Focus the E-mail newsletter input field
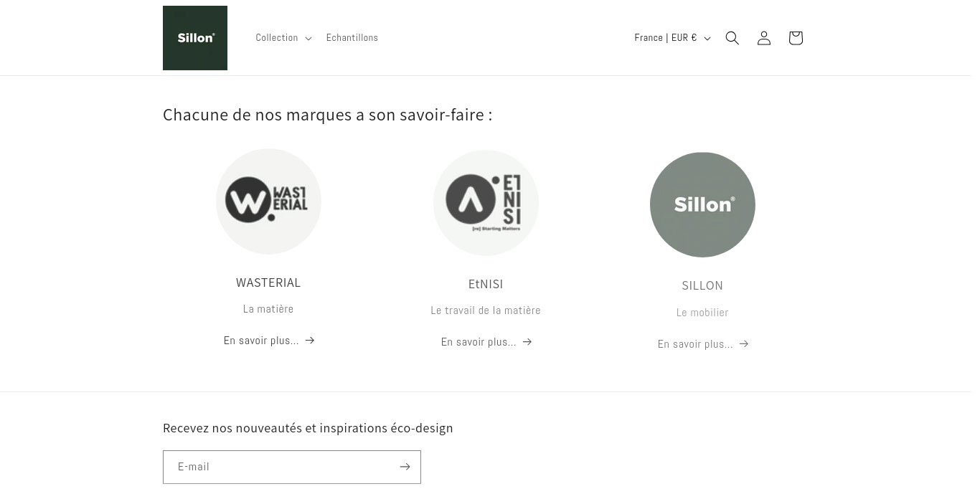Viewport: 980px width, 489px height. (280, 467)
